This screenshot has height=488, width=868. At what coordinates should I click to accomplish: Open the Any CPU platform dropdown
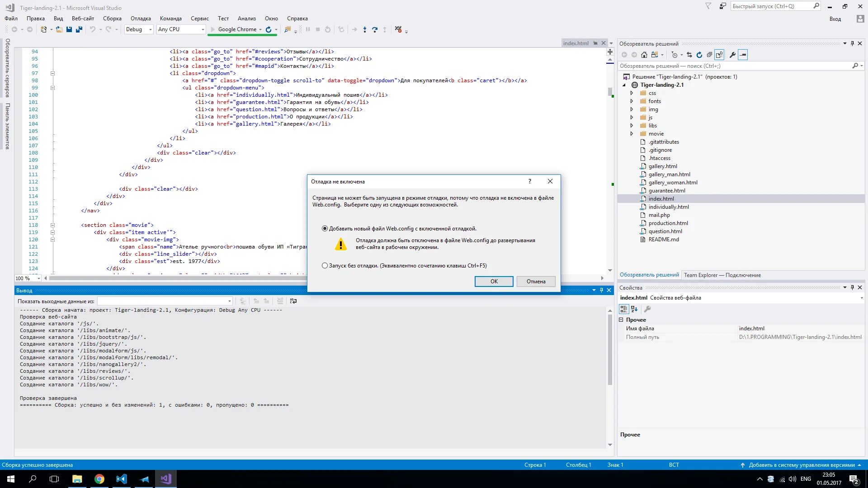click(181, 29)
